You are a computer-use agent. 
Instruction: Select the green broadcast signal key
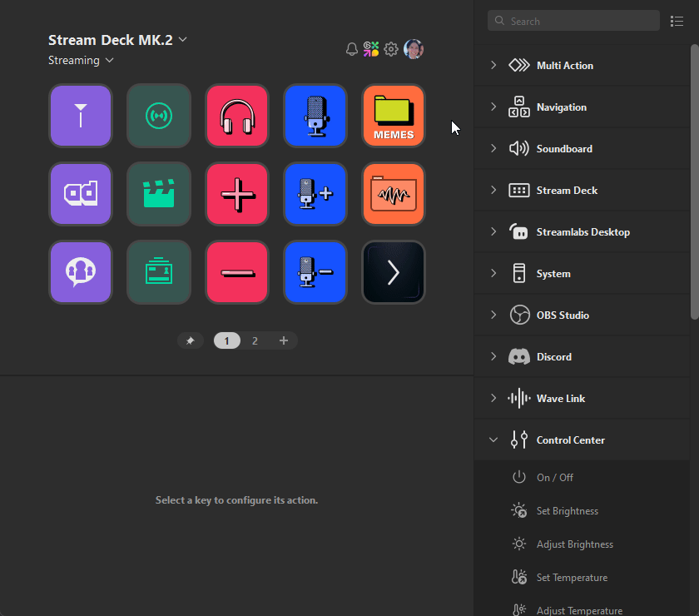[x=159, y=116]
